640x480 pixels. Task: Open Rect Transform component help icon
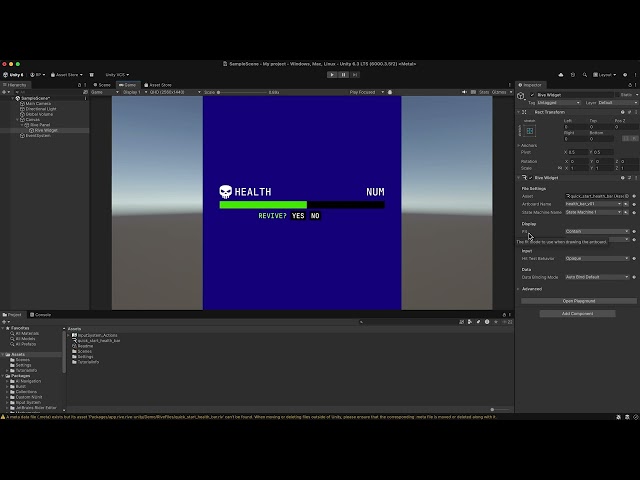622,112
